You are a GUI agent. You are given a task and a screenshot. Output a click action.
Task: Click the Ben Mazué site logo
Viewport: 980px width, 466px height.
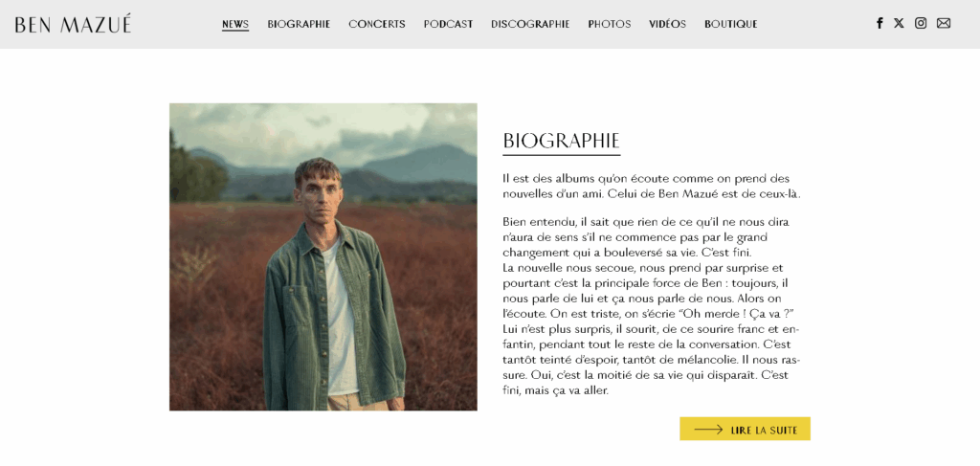73,24
